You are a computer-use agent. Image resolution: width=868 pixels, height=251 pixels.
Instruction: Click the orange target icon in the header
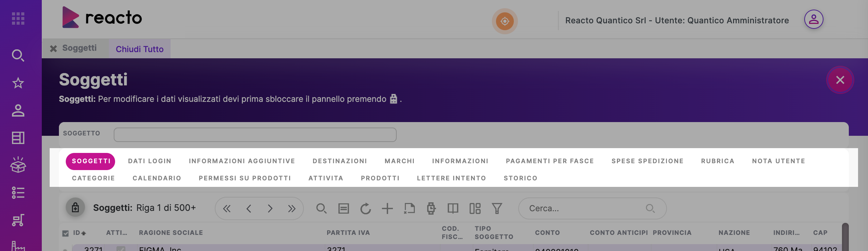click(505, 21)
